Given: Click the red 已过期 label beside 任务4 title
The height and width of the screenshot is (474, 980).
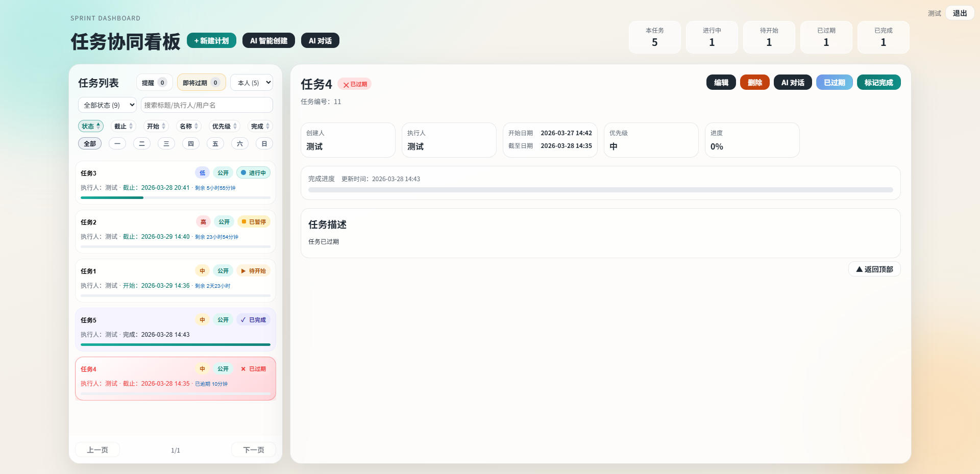Looking at the screenshot, I should click(x=355, y=84).
